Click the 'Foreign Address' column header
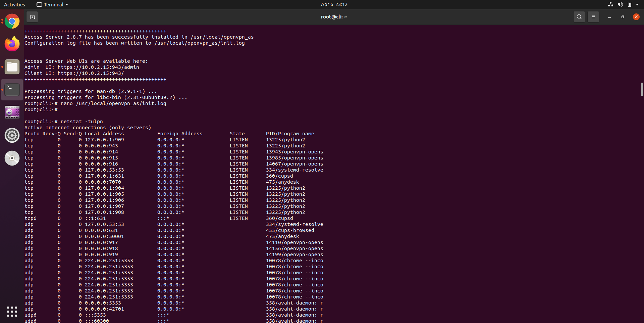The image size is (644, 323). [x=180, y=134]
